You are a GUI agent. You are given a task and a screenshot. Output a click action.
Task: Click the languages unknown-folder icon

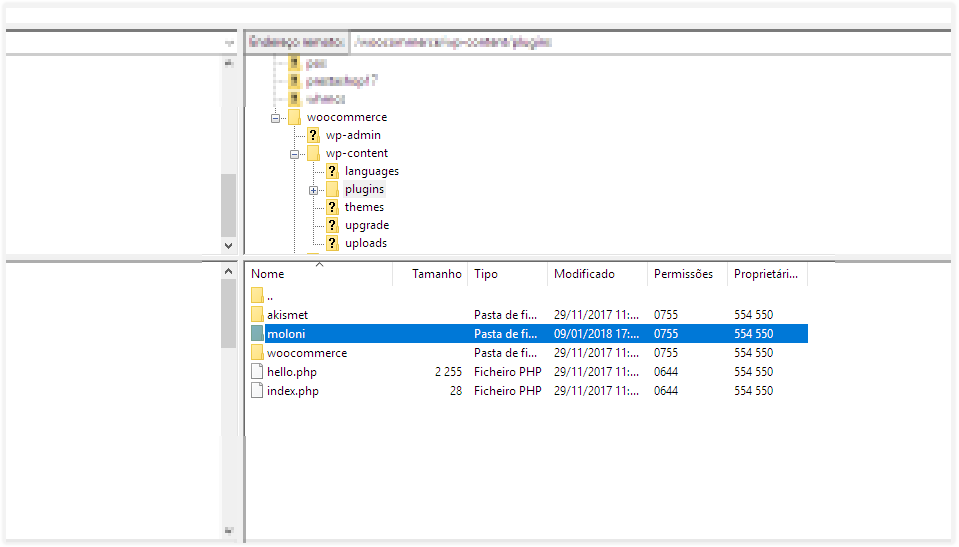pyautogui.click(x=332, y=171)
